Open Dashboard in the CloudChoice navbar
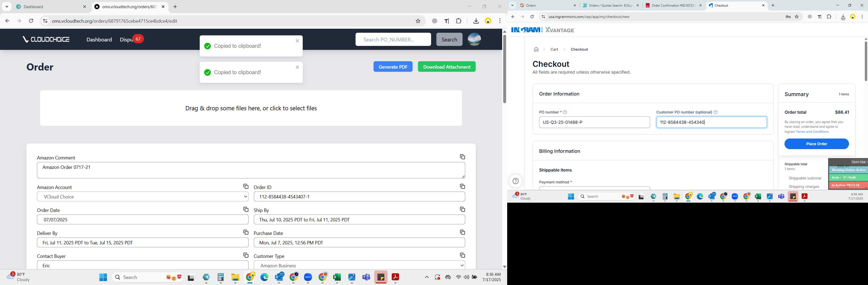This screenshot has height=285, width=868. coord(99,40)
